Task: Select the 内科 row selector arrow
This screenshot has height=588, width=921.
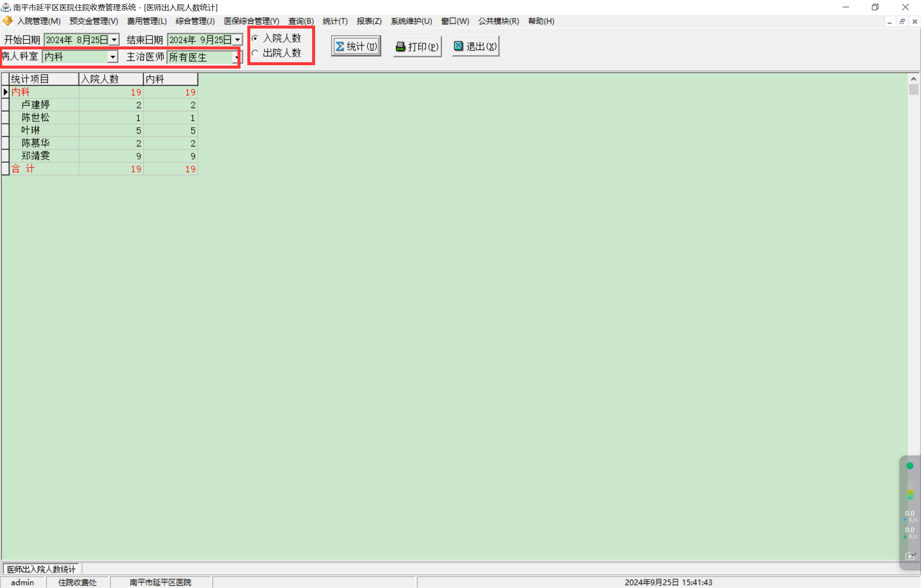Action: (x=6, y=92)
